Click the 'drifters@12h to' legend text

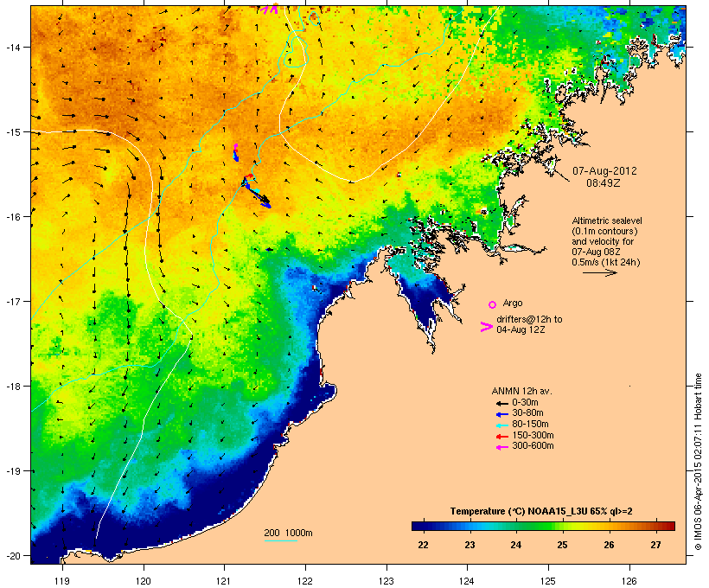click(x=529, y=319)
